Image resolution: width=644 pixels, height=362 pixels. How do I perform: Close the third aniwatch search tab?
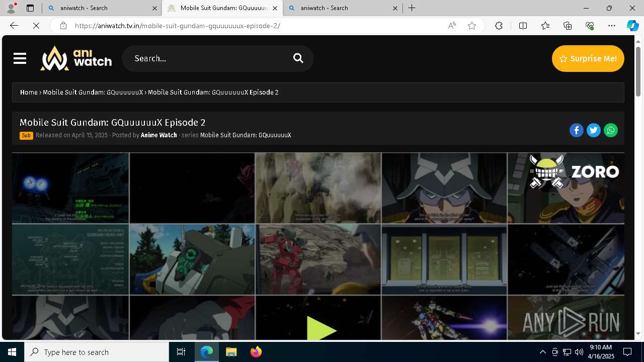click(x=395, y=8)
